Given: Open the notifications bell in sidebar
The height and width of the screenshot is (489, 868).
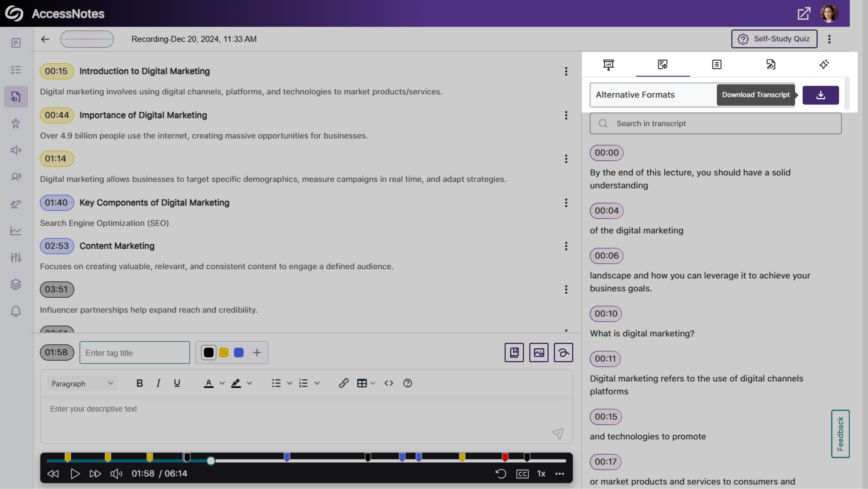Looking at the screenshot, I should click(16, 311).
